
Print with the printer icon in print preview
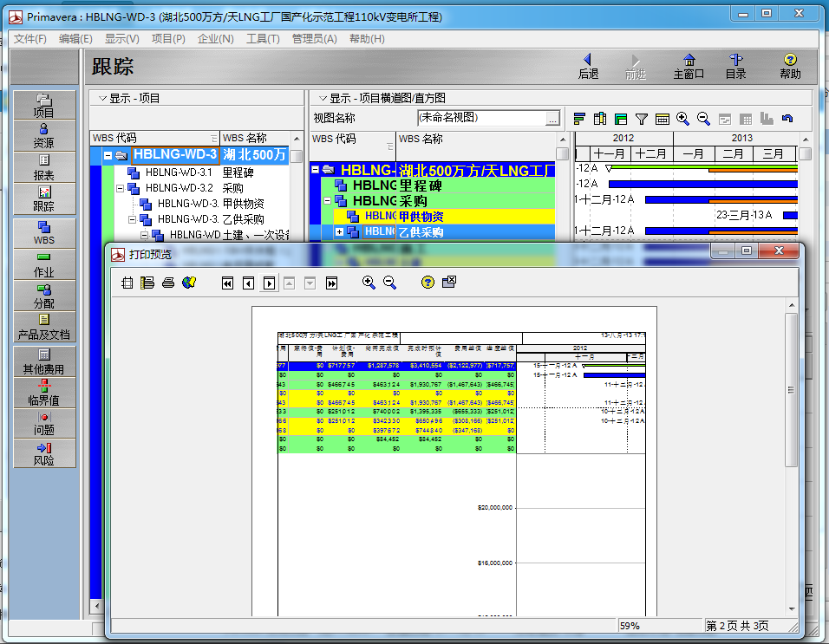[168, 283]
